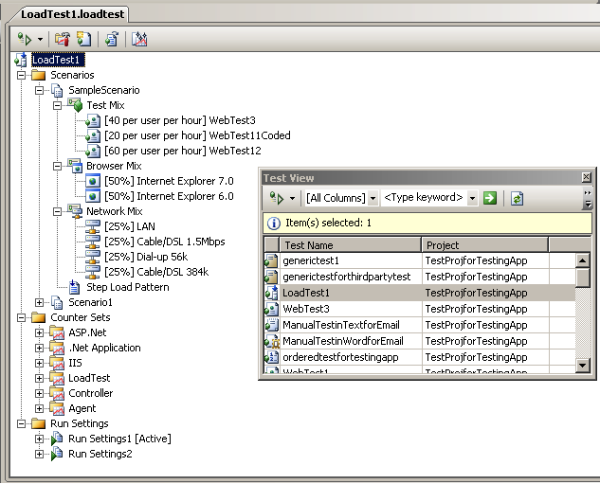Collapse the Scenarios folder
The height and width of the screenshot is (484, 600).
(x=21, y=75)
